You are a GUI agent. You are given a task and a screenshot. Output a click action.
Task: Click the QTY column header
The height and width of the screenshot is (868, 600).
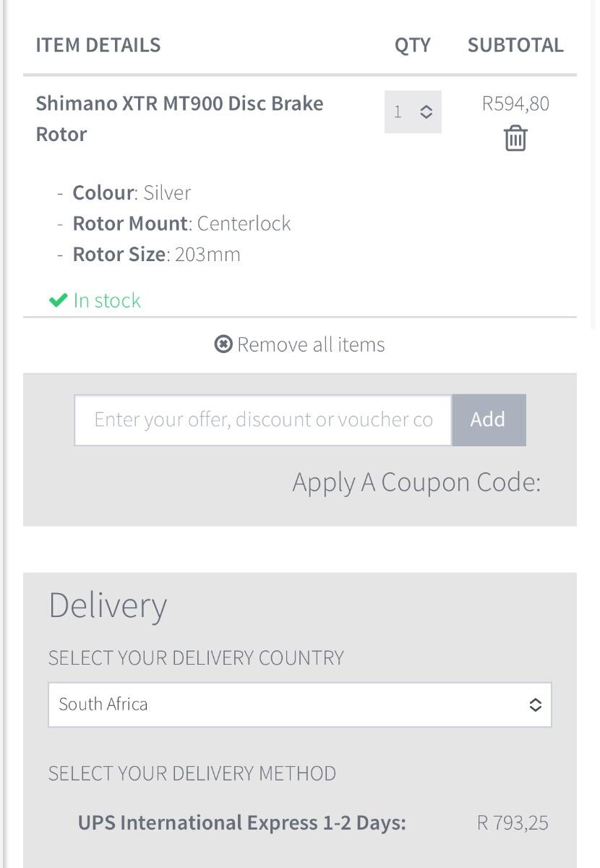click(412, 45)
